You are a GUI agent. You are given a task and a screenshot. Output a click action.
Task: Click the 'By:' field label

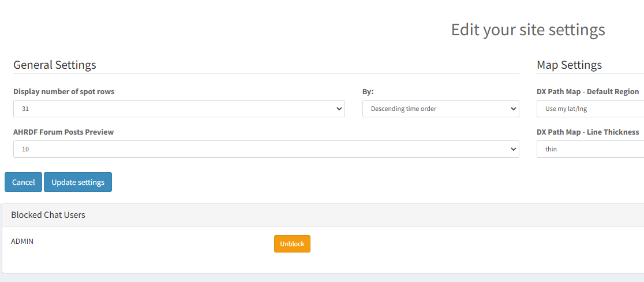[368, 91]
